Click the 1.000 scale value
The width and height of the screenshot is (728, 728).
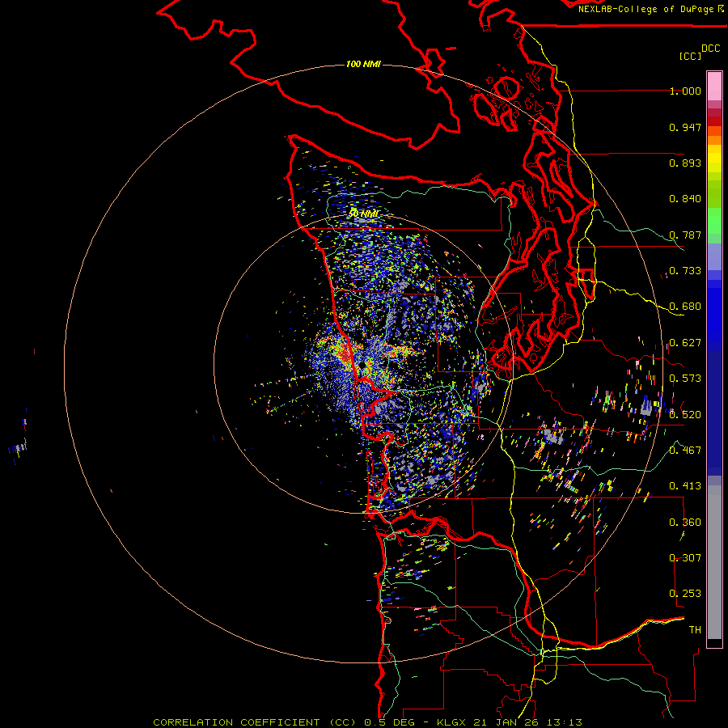click(685, 91)
